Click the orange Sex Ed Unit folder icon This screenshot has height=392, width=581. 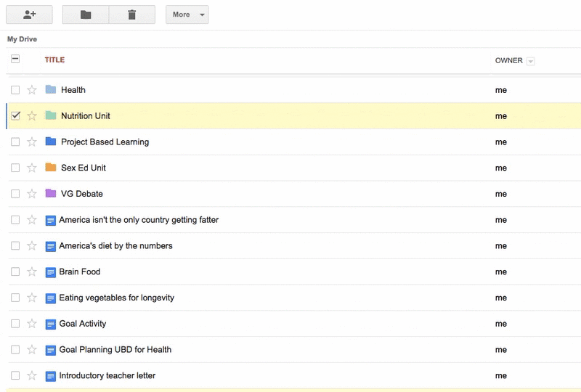pyautogui.click(x=51, y=167)
